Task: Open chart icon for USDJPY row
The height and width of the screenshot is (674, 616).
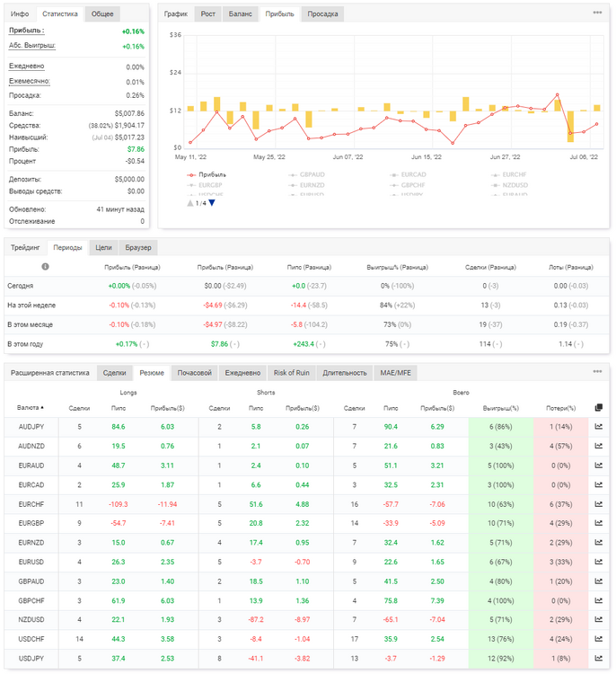Action: click(598, 658)
